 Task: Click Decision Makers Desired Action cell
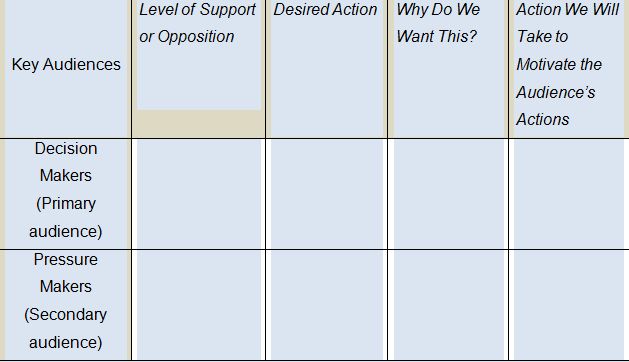pos(327,194)
